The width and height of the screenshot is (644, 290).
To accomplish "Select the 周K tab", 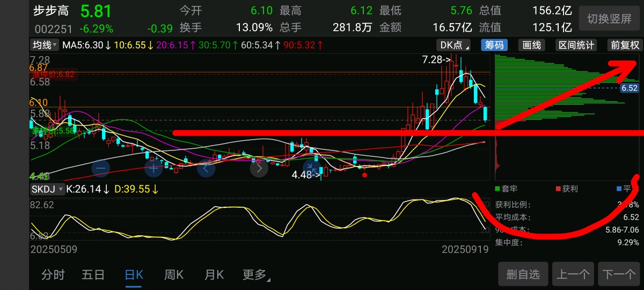I will pos(174,275).
